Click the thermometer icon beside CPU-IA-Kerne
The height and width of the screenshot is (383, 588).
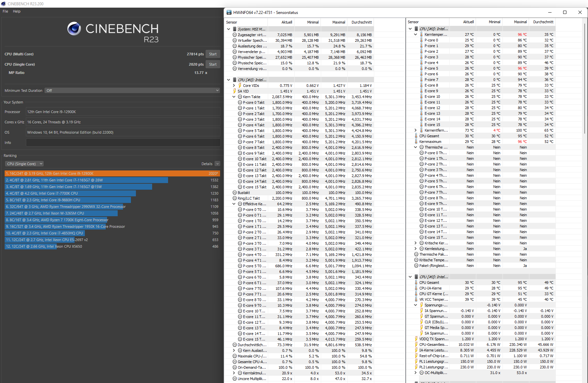click(416, 288)
